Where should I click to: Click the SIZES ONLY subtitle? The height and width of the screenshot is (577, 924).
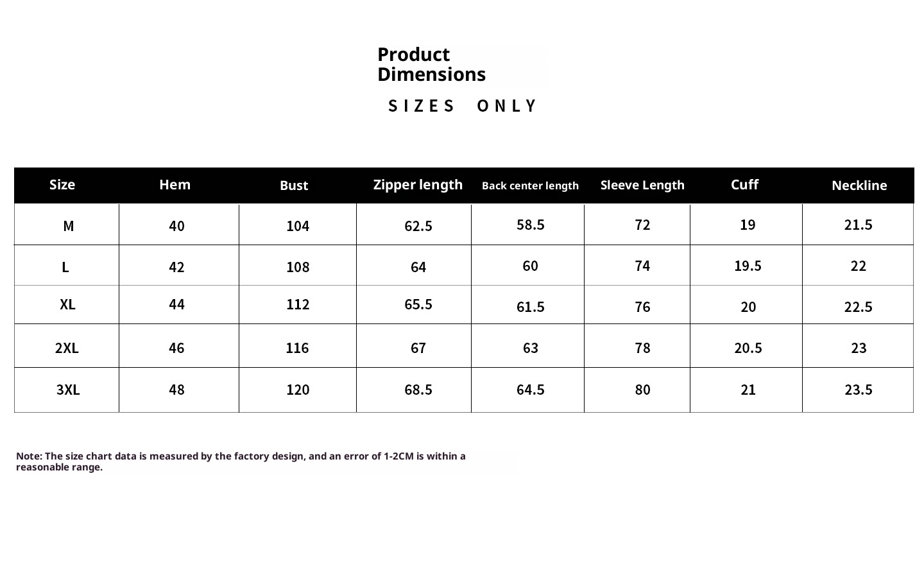click(x=462, y=106)
